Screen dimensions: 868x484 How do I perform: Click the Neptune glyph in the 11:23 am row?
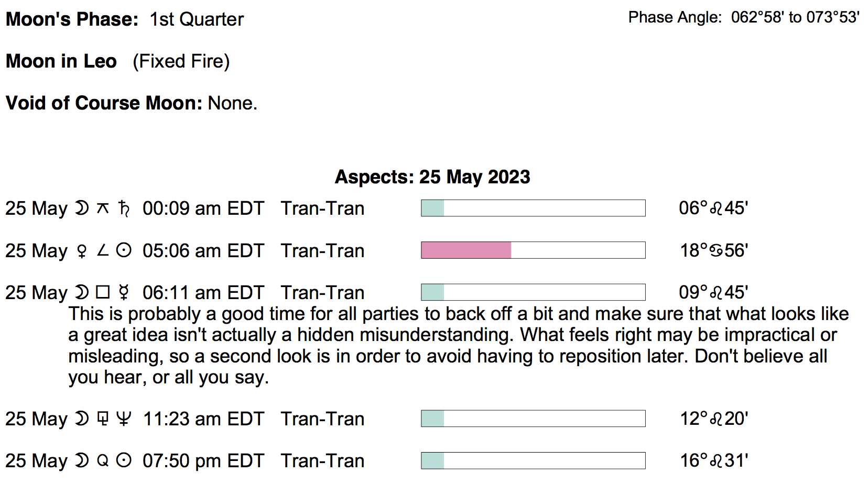click(124, 419)
